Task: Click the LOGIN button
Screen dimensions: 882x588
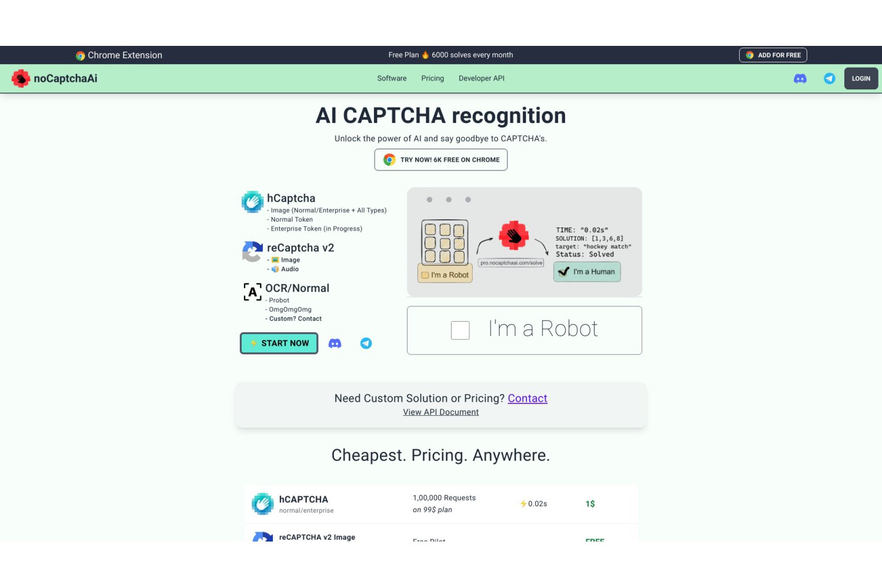Action: tap(861, 79)
